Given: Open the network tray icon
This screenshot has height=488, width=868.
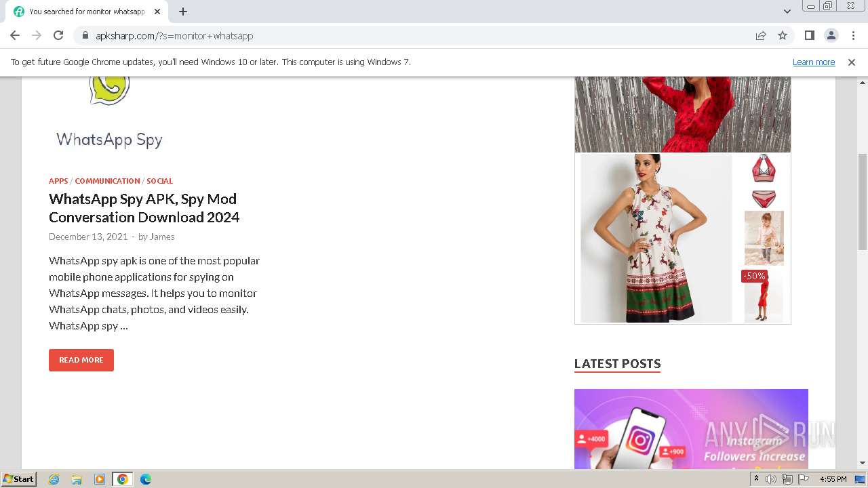Looking at the screenshot, I should pyautogui.click(x=787, y=479).
